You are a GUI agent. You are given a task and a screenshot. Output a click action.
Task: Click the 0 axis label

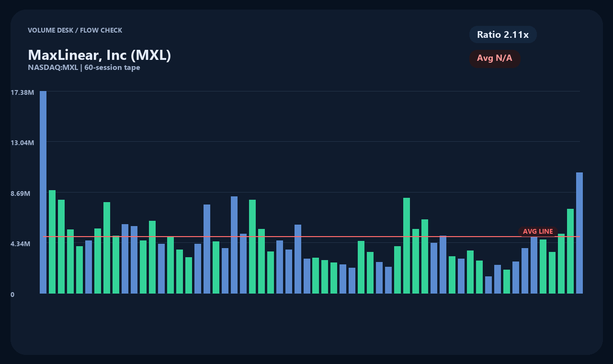coord(12,295)
